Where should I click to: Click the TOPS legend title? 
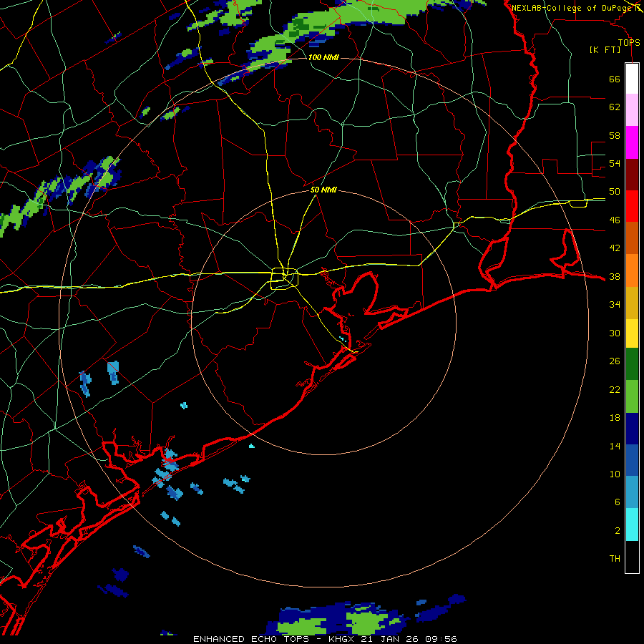click(x=629, y=43)
